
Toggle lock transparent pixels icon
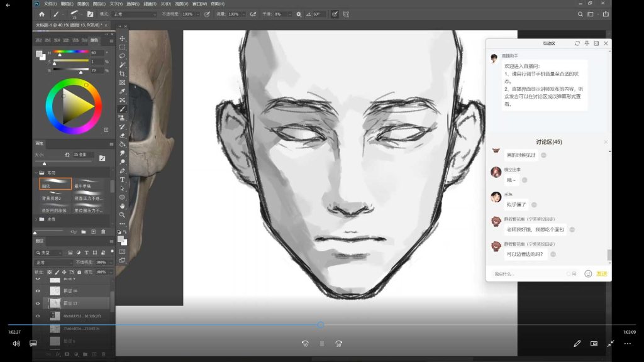pyautogui.click(x=49, y=272)
